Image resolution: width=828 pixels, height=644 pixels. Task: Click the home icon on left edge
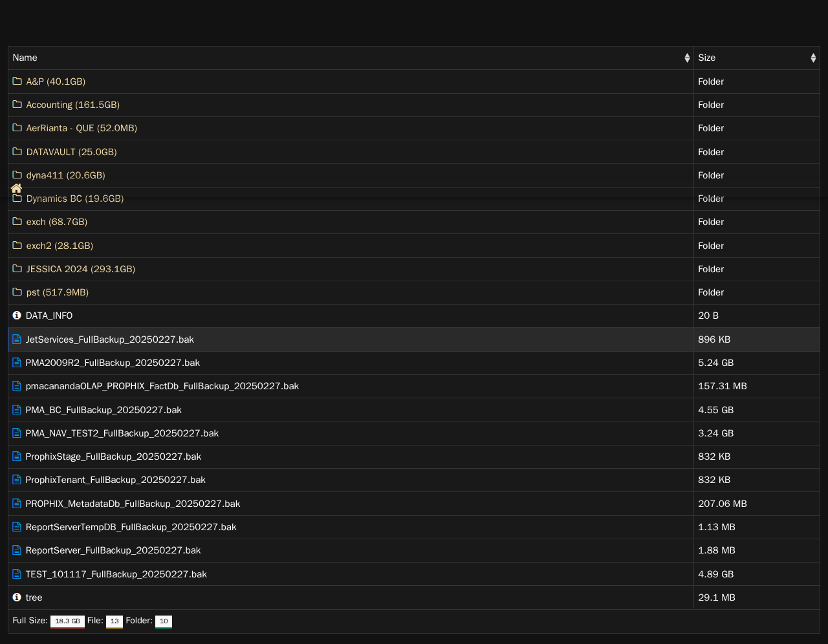[x=17, y=188]
